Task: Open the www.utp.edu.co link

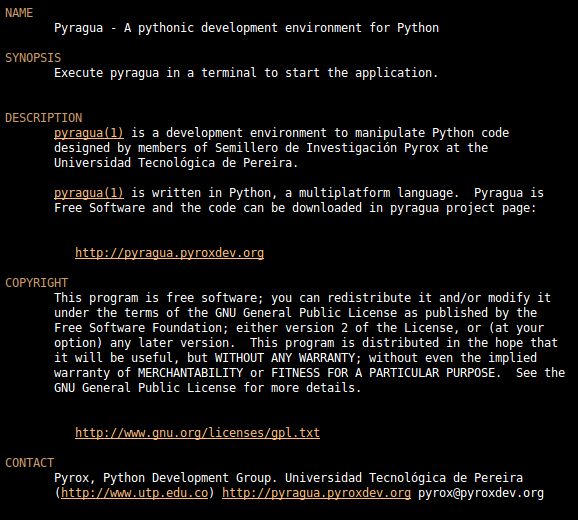Action: 135,493
